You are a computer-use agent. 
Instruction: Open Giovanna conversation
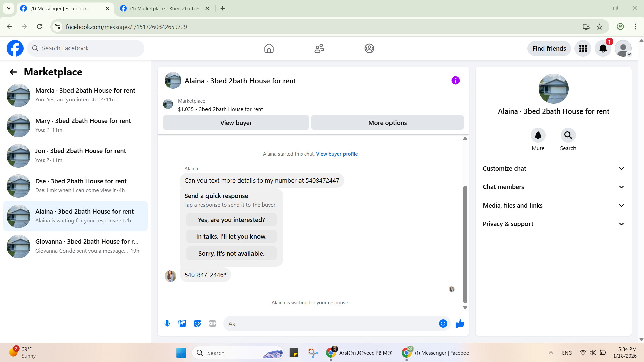[x=76, y=246]
